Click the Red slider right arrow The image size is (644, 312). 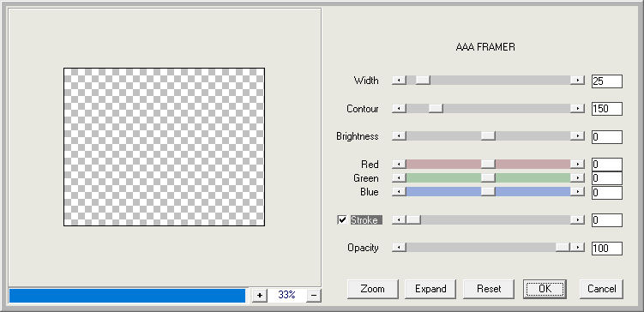[577, 165]
